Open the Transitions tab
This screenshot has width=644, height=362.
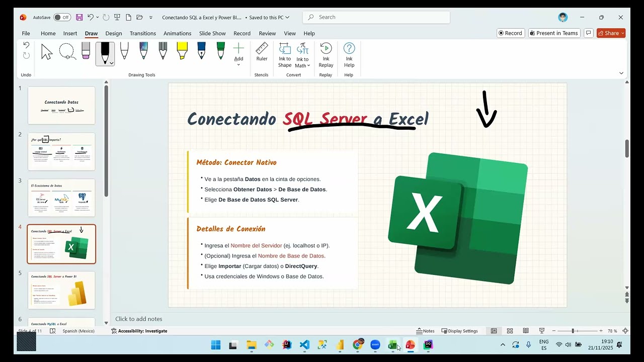(x=143, y=33)
